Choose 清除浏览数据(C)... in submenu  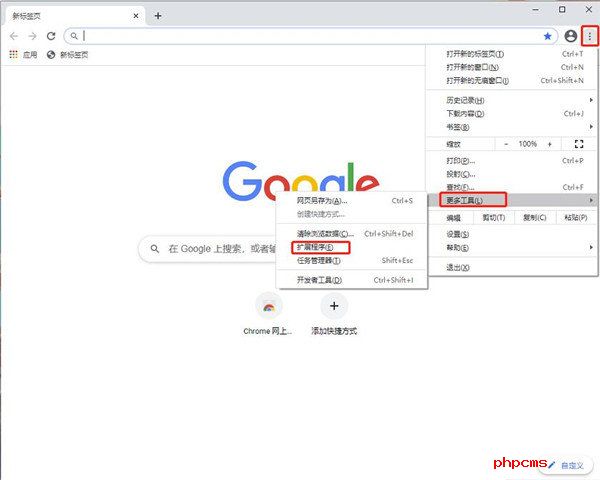[352, 234]
